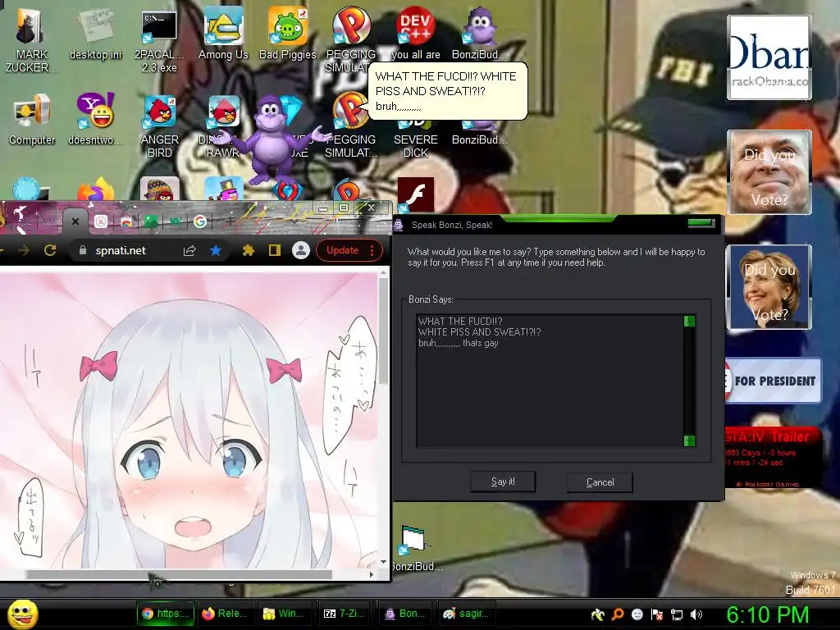Open the Obama sidebar gadget
Image resolution: width=840 pixels, height=630 pixels.
769,57
